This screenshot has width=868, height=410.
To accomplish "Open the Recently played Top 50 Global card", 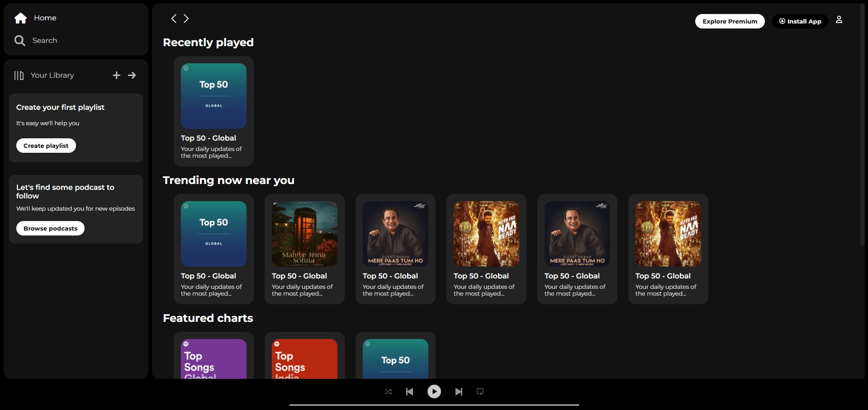I will click(x=213, y=111).
